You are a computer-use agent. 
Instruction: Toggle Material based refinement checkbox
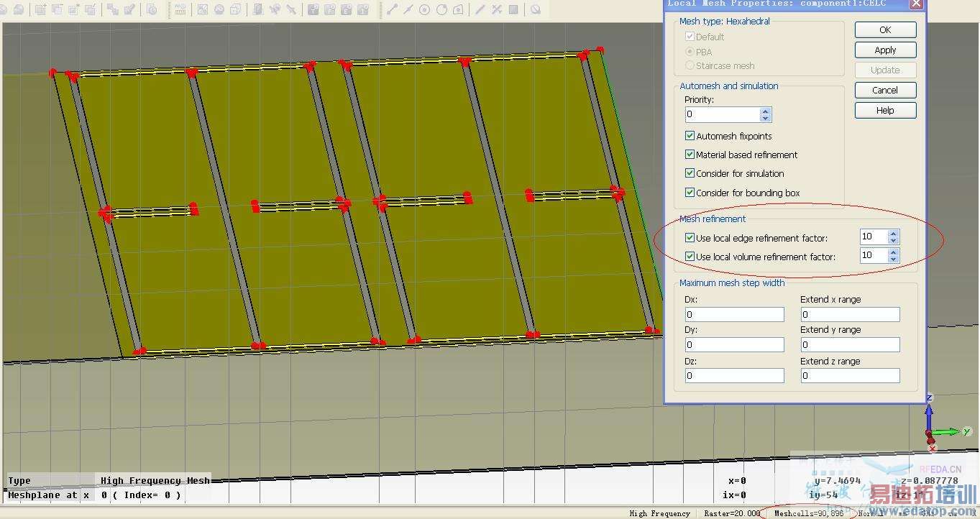click(690, 155)
